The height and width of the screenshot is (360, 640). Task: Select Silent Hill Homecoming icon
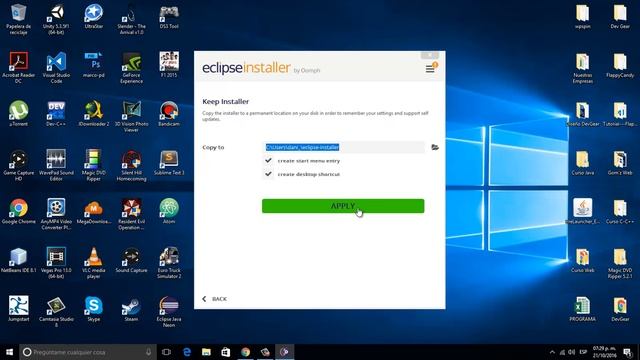131,165
